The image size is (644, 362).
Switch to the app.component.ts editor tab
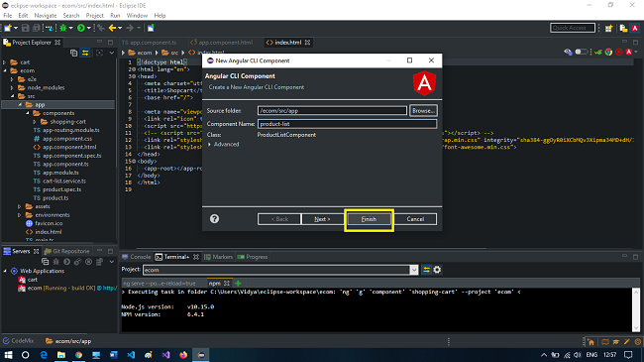tap(149, 43)
